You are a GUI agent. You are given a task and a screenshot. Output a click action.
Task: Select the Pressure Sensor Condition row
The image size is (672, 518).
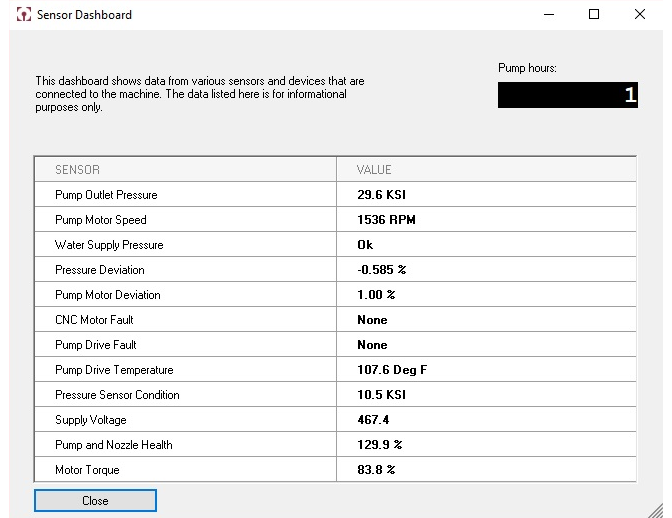click(117, 395)
